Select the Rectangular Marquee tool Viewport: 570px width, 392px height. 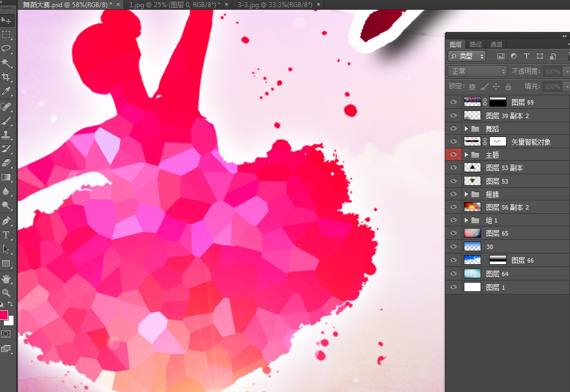(x=6, y=35)
